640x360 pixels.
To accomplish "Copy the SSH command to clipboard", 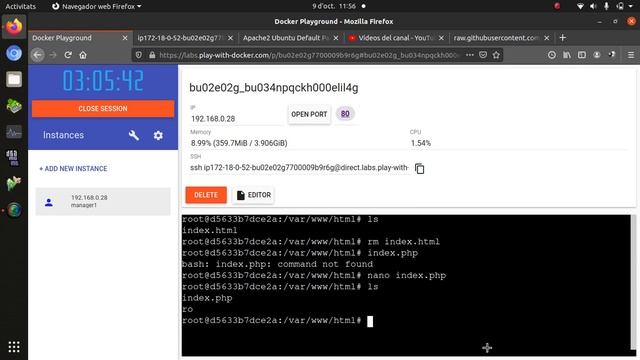I will 420,168.
